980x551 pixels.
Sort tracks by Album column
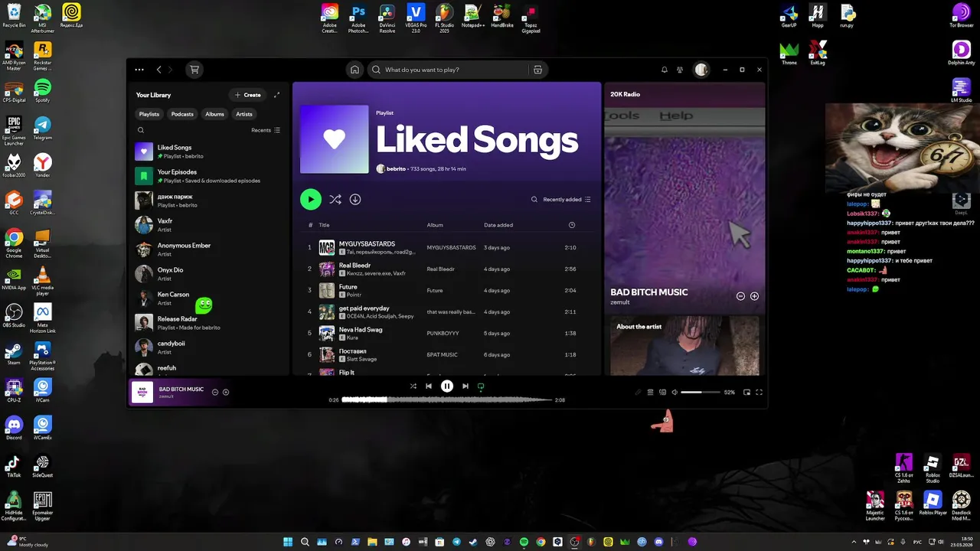435,225
